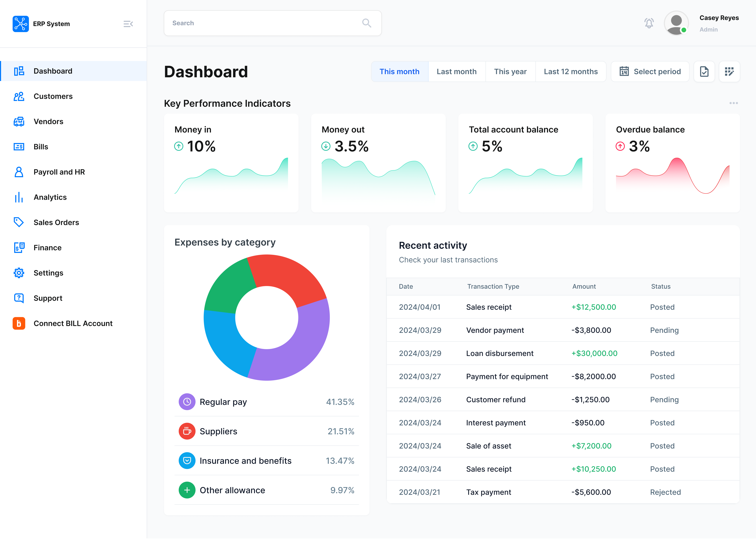Screen dimensions: 756x540
Task: Click the Regular pay clock icon
Action: (x=187, y=402)
